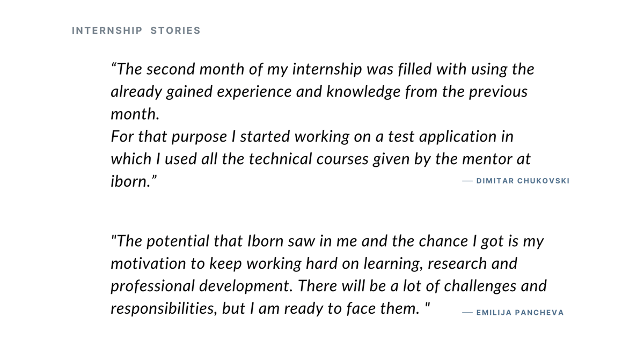Click the line 'motivation to keep working hard'
The image size is (644, 362).
pyautogui.click(x=314, y=264)
